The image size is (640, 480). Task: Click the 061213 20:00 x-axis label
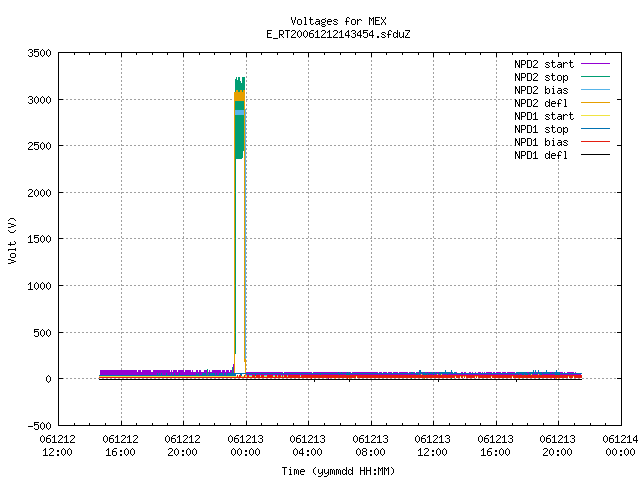click(x=557, y=446)
